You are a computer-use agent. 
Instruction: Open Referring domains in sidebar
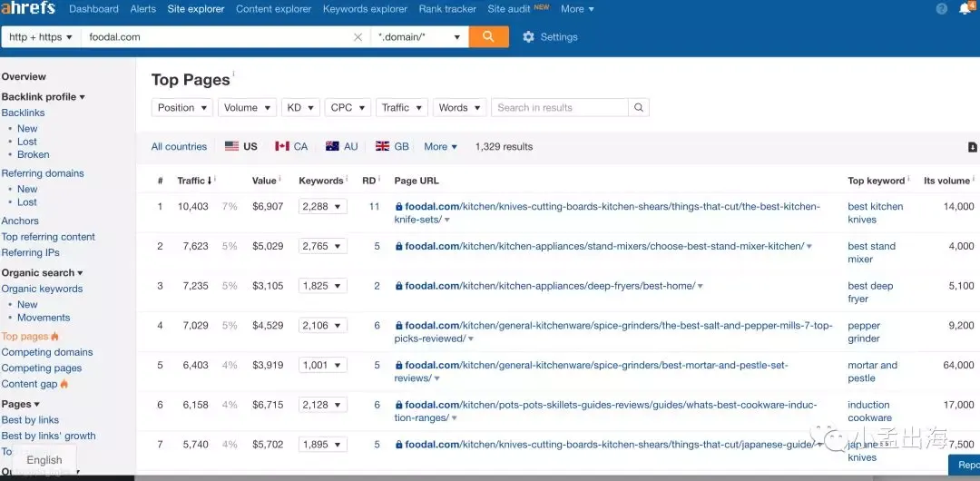click(43, 173)
